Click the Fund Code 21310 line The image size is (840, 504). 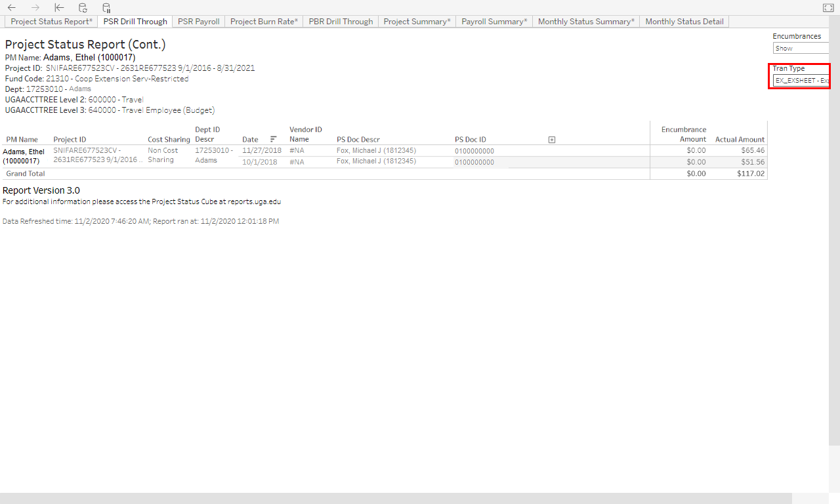(97, 79)
